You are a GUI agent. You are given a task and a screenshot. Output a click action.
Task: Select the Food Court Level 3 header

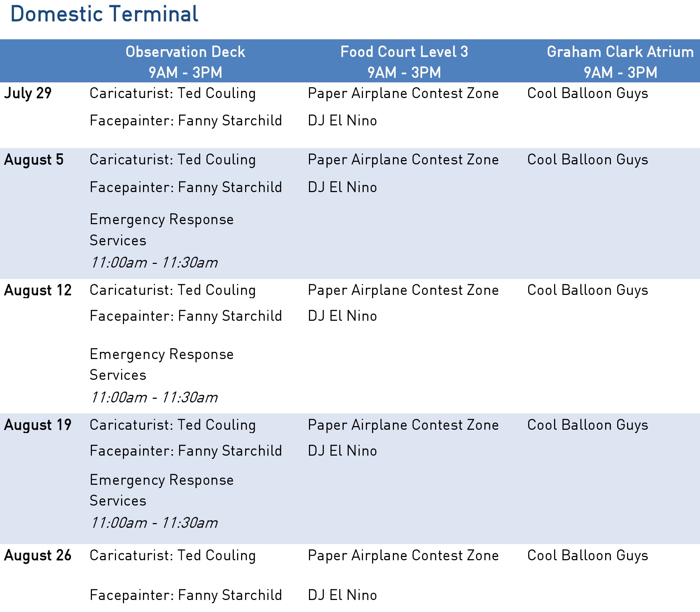coord(404,62)
